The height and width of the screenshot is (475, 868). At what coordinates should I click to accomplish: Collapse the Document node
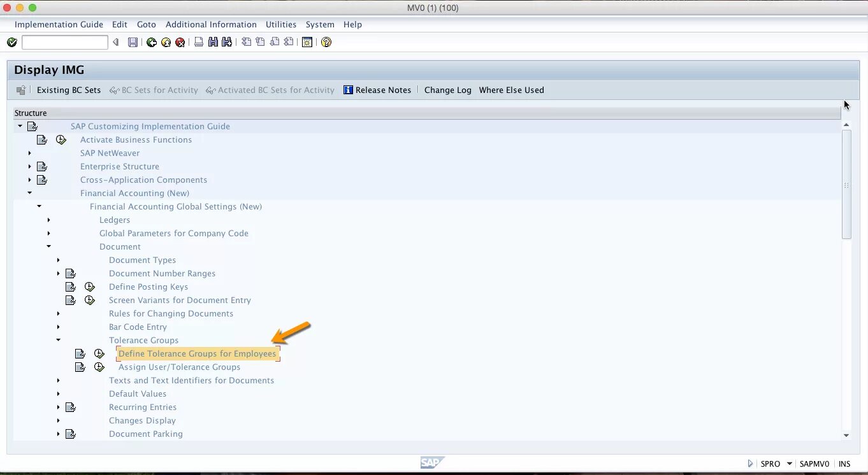48,246
